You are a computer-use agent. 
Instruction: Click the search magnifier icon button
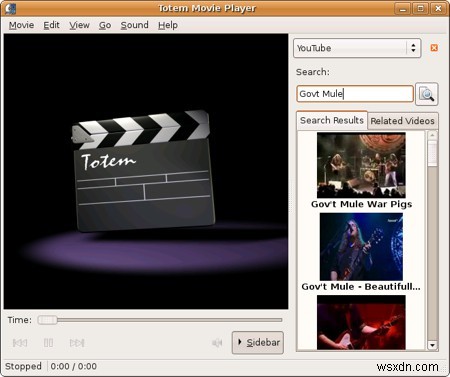pyautogui.click(x=427, y=94)
